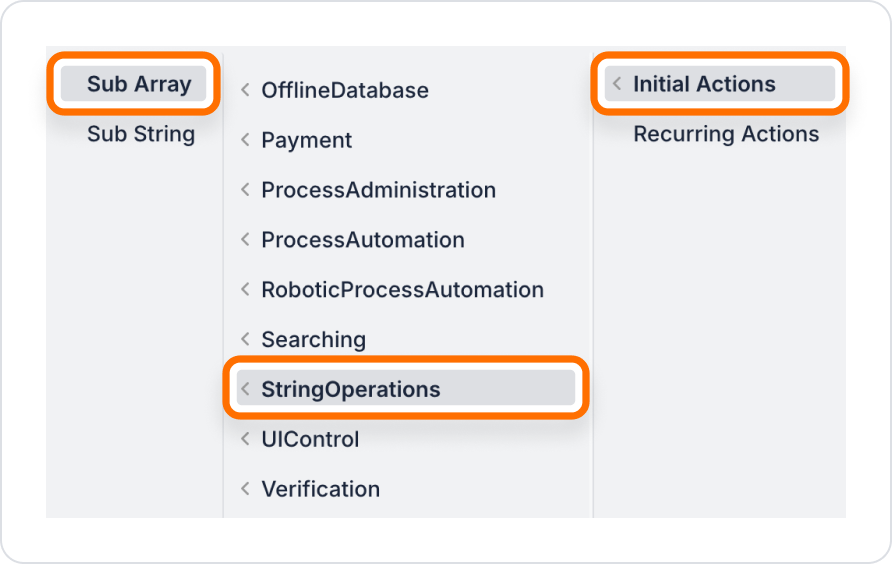Click the chevron beside RoboticProcessAutomation
The height and width of the screenshot is (564, 892).
[x=245, y=290]
